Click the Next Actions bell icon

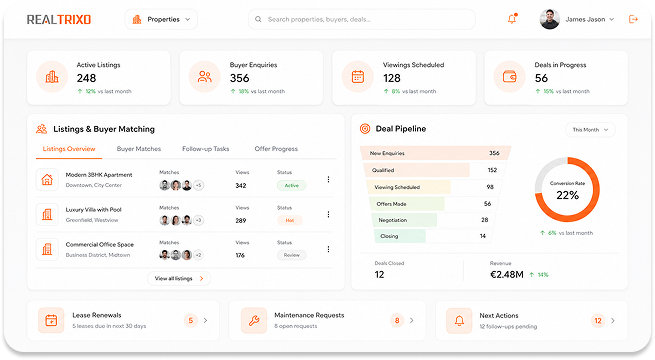pos(459,321)
